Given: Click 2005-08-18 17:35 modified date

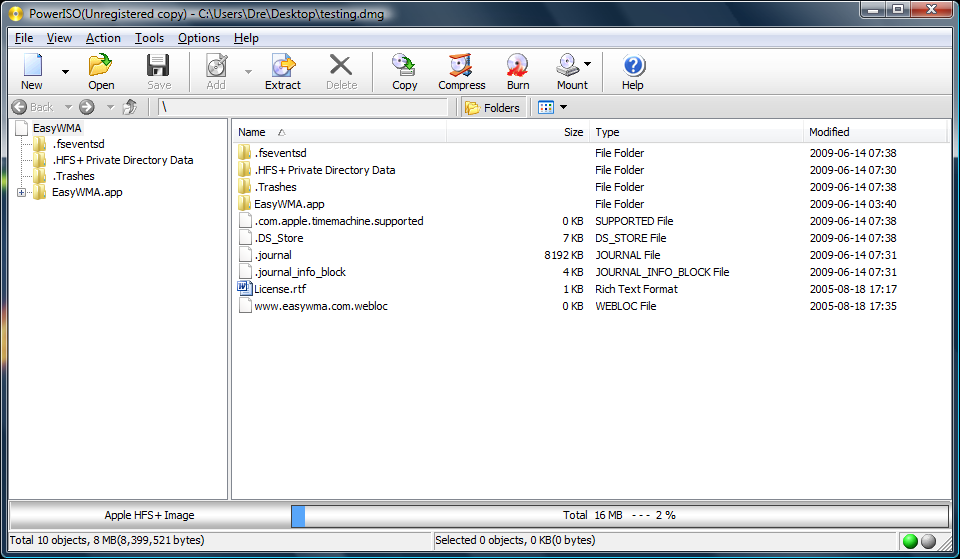Looking at the screenshot, I should pyautogui.click(x=853, y=306).
